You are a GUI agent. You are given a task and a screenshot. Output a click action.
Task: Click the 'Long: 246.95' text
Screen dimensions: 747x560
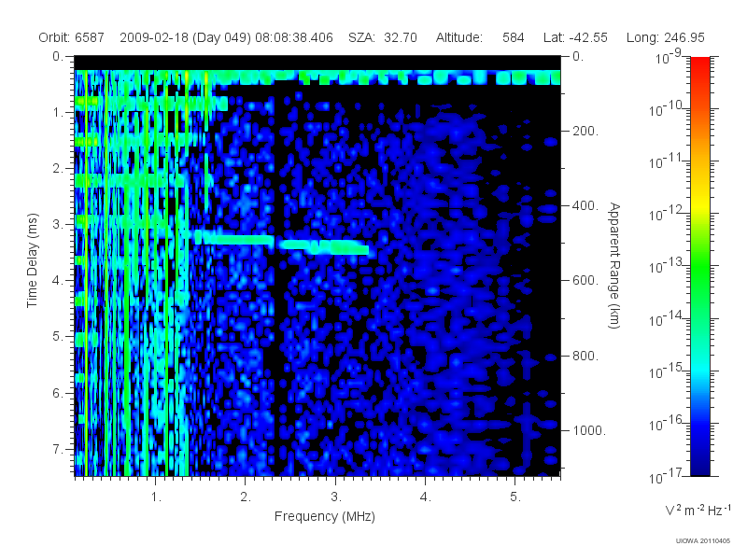pyautogui.click(x=666, y=37)
